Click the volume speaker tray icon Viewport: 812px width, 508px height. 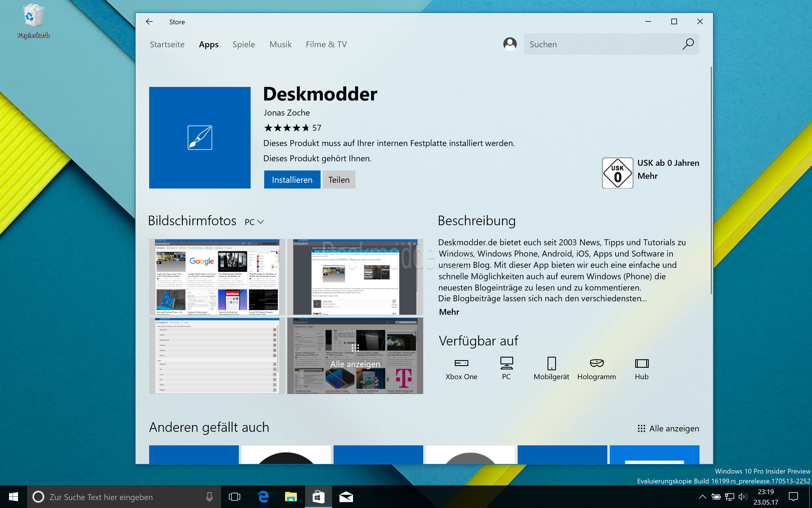[743, 497]
